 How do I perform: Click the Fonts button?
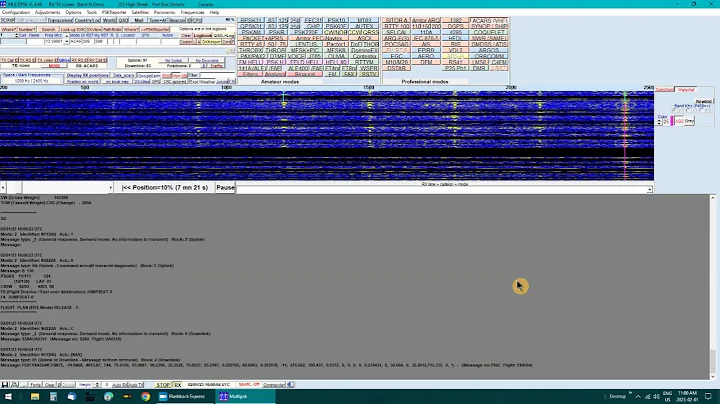coord(35,385)
